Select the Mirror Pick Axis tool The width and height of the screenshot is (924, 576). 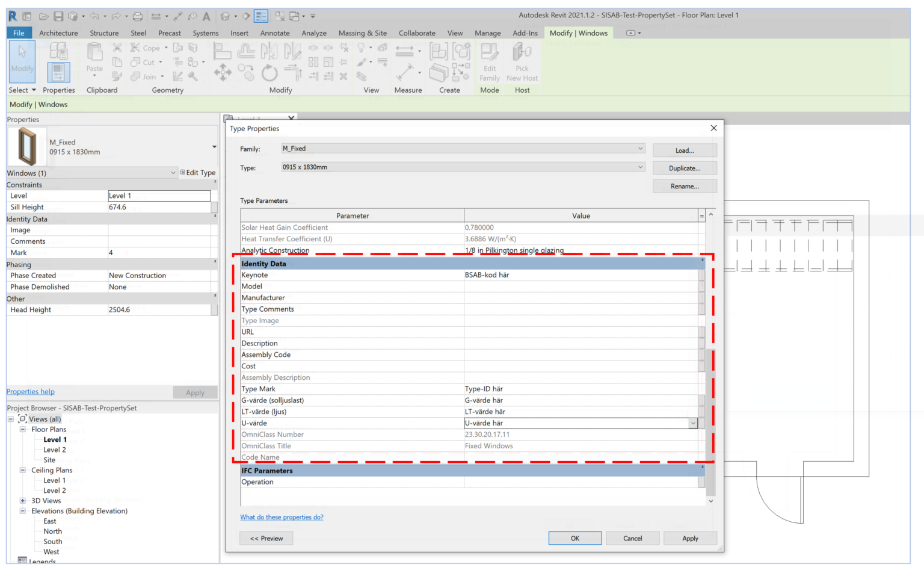269,51
